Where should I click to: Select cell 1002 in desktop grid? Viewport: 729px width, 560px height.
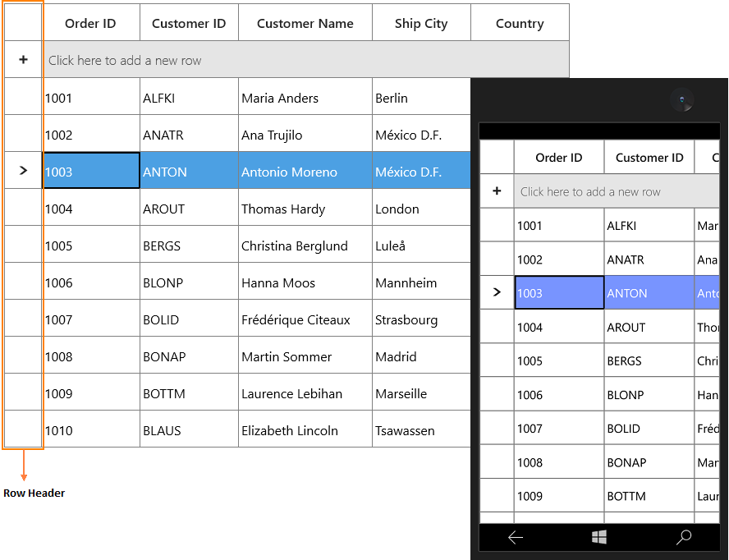[92, 134]
